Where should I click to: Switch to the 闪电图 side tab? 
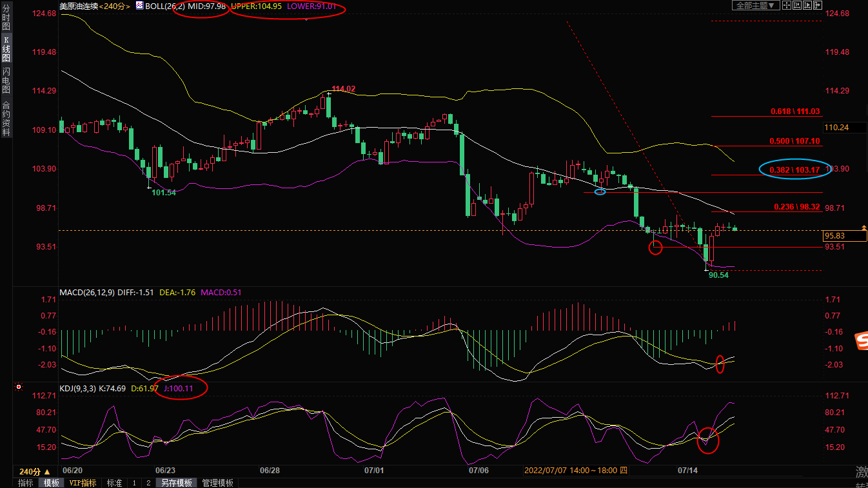pyautogui.click(x=6, y=80)
